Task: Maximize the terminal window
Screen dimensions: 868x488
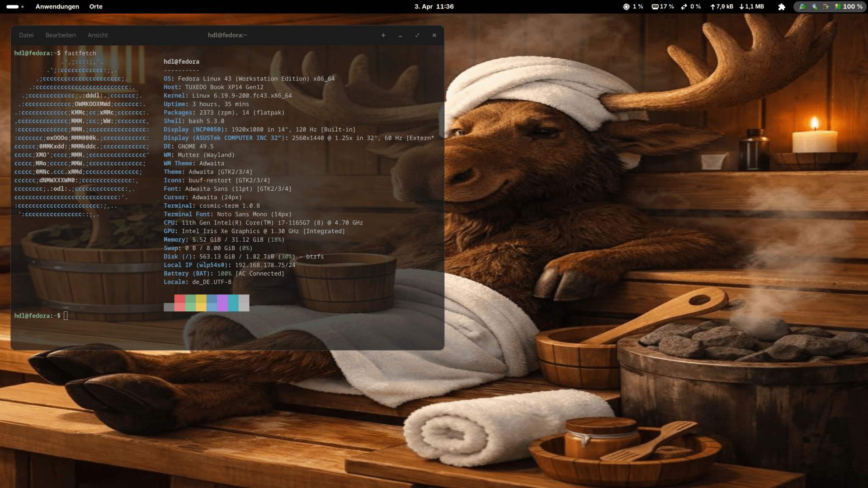Action: [417, 35]
